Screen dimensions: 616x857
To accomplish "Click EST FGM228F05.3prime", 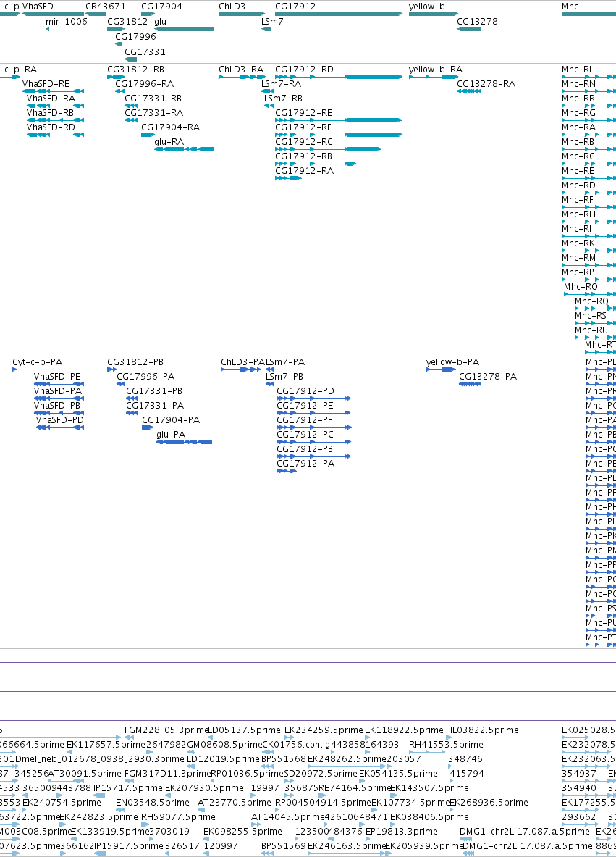I will point(167,730).
